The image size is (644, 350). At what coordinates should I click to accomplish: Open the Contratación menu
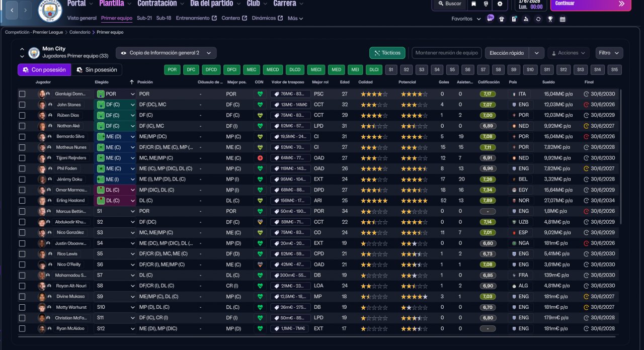pos(160,4)
